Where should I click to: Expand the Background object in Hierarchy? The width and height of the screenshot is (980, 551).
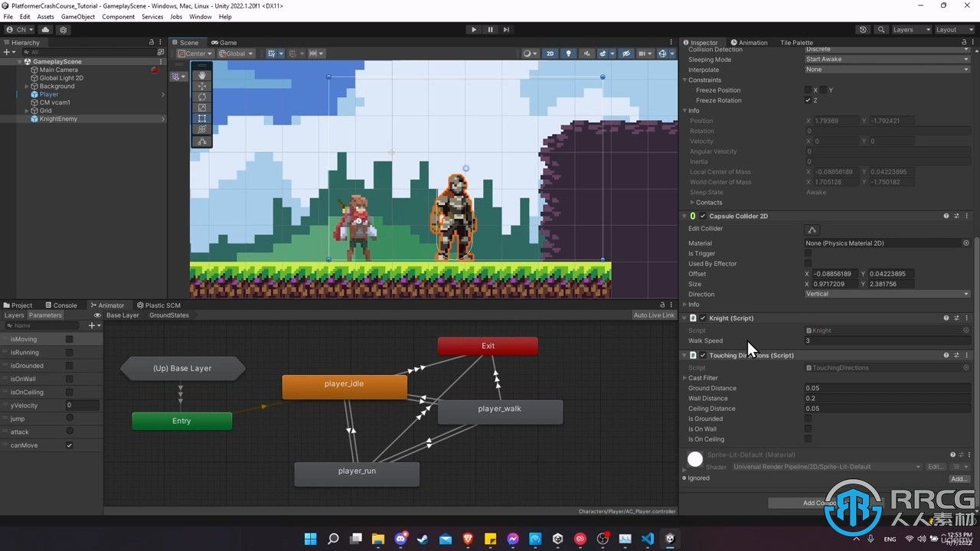click(26, 86)
